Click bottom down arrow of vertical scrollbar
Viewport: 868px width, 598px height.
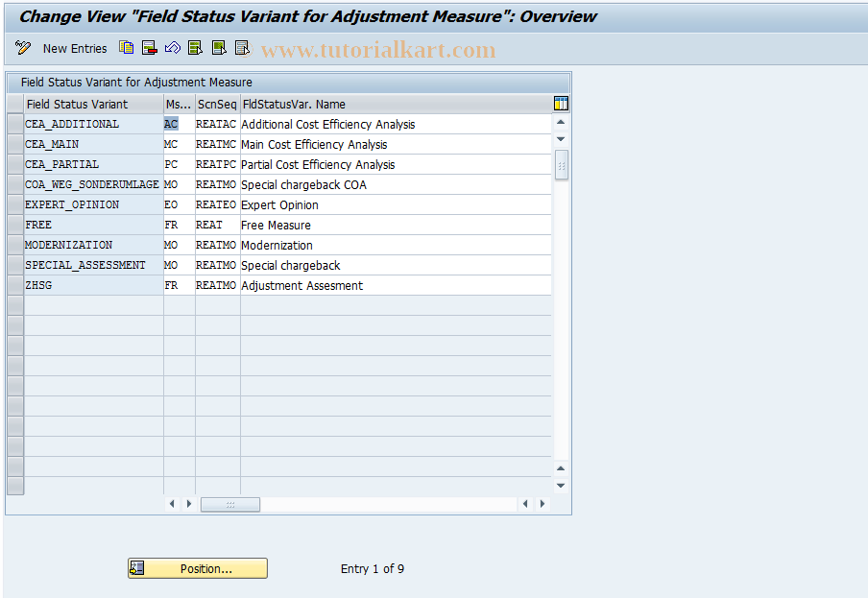561,486
